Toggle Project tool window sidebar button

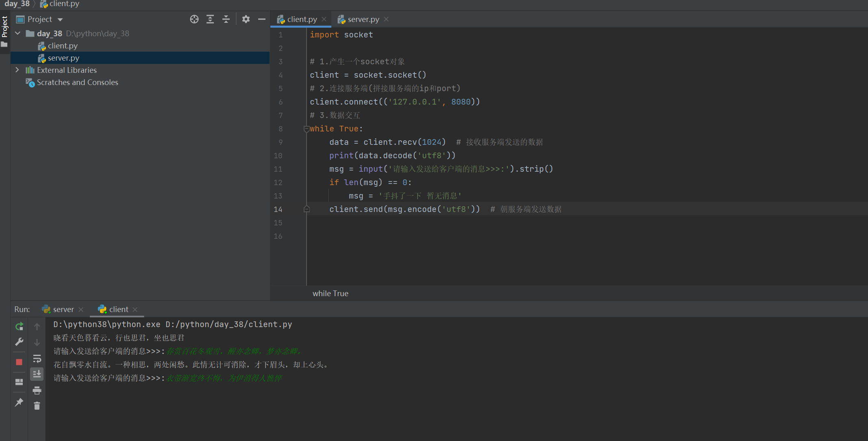[x=4, y=27]
